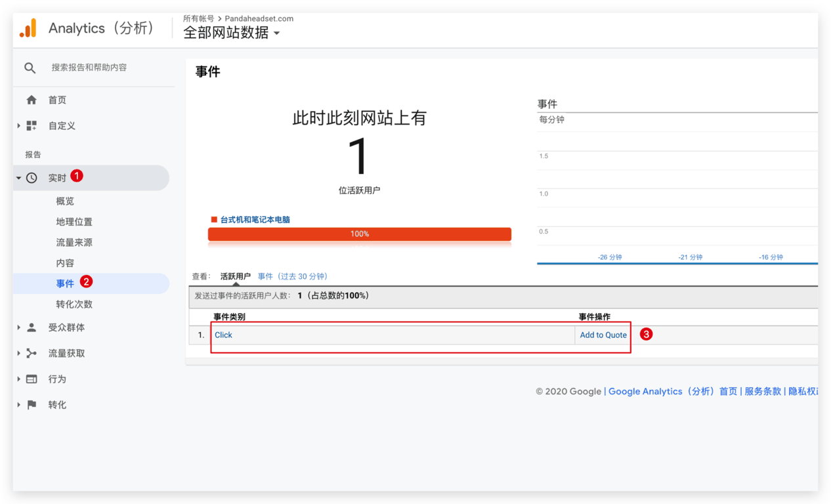Select the 活跃用户 view tab

click(235, 276)
